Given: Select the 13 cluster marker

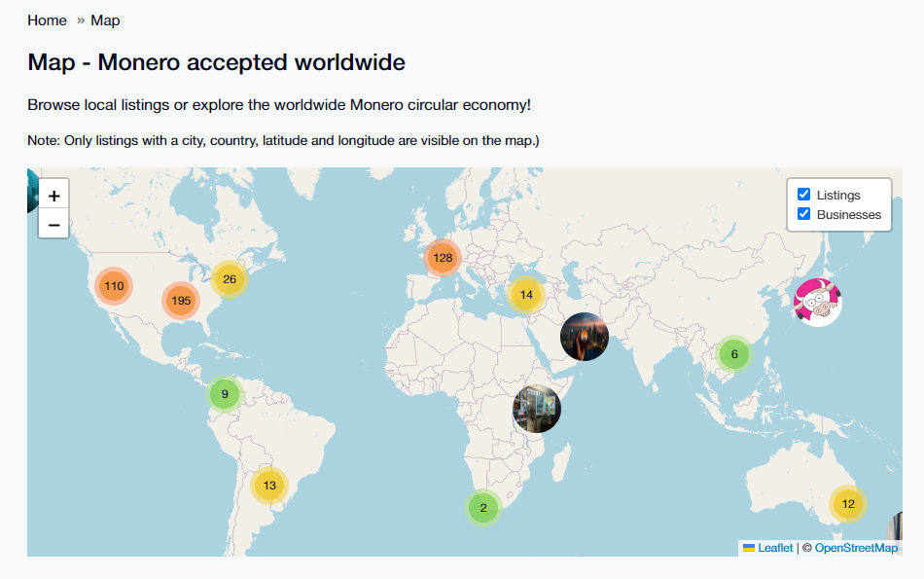Looking at the screenshot, I should point(269,486).
